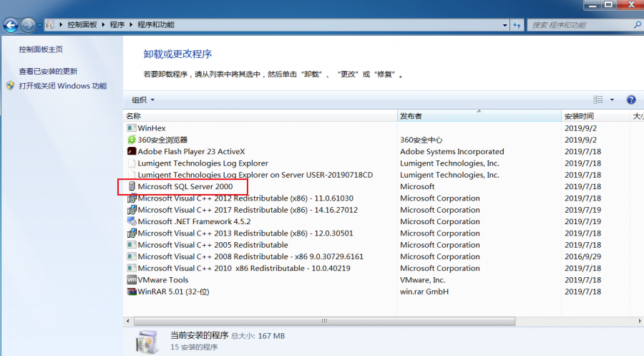Click publisher win.rar GmbH
The height and width of the screenshot is (356, 644).
click(x=424, y=292)
